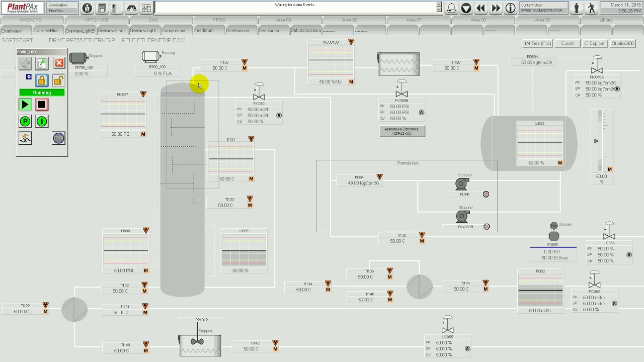Go to the next display with the forward arrows
Screen dimensions: 644x362
click(x=496, y=8)
